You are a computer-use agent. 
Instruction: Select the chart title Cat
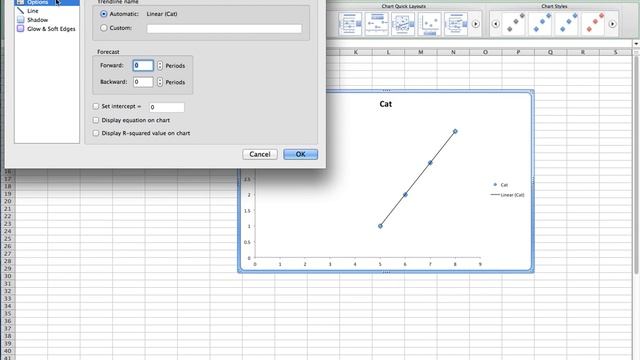click(385, 104)
